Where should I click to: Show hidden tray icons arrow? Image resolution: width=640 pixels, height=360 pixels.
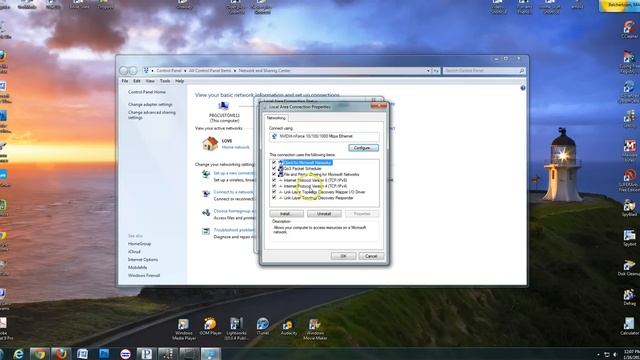tap(598, 355)
